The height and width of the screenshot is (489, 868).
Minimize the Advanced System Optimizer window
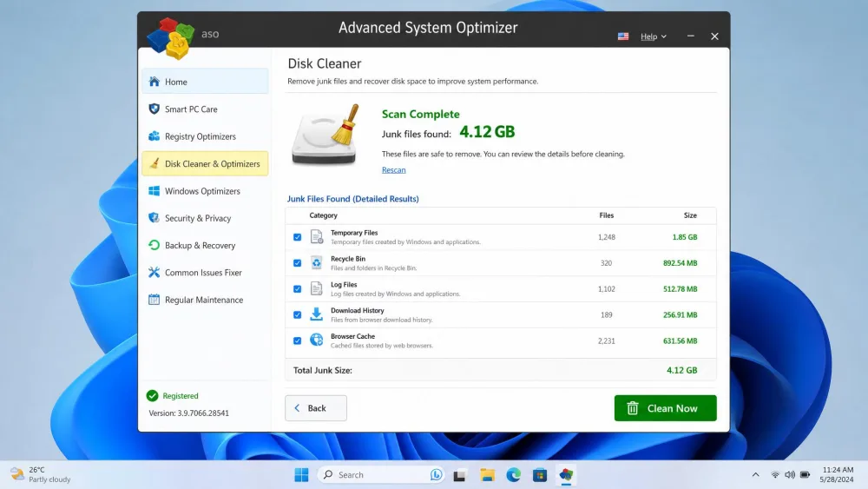pyautogui.click(x=690, y=36)
